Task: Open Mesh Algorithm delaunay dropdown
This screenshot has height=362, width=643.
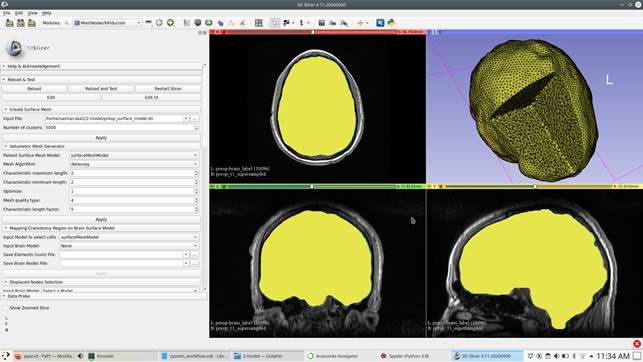Action: point(134,164)
